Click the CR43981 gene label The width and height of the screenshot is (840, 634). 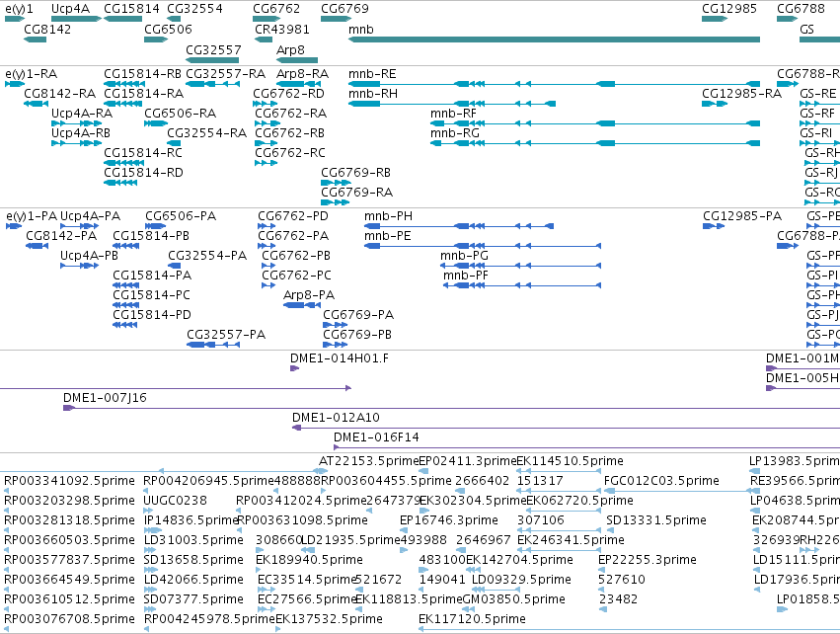tap(282, 29)
